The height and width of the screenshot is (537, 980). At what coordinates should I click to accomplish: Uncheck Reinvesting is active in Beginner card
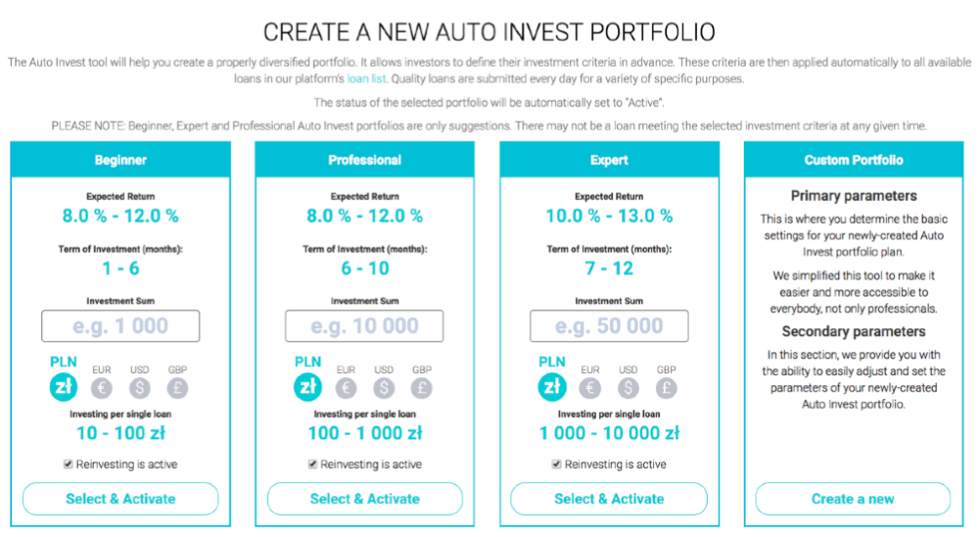click(x=69, y=464)
